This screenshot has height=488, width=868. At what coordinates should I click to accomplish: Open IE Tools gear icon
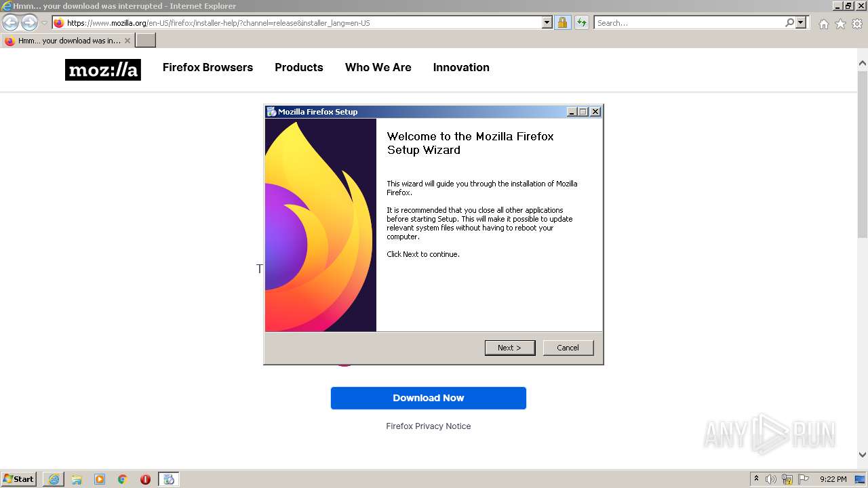[x=857, y=24]
